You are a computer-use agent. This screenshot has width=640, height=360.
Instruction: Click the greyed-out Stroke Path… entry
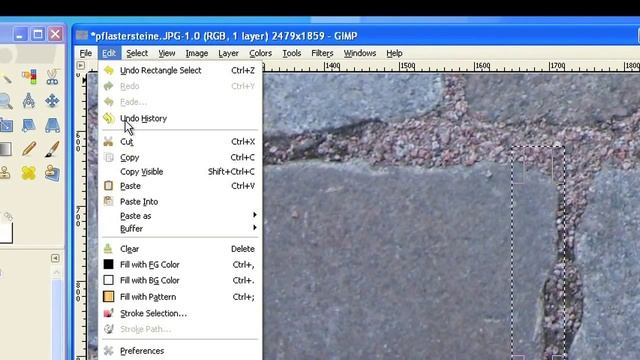pos(180,329)
